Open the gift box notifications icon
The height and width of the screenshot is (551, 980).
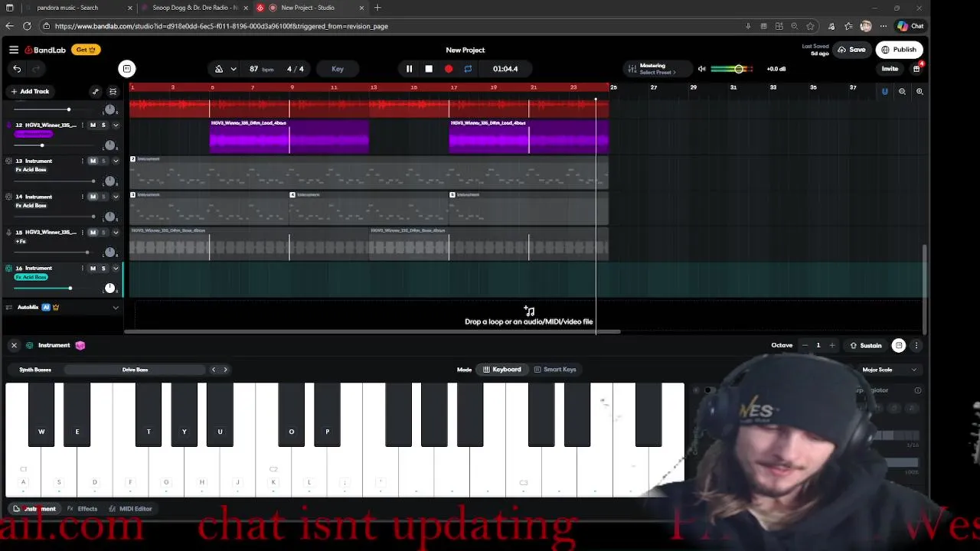tap(916, 69)
